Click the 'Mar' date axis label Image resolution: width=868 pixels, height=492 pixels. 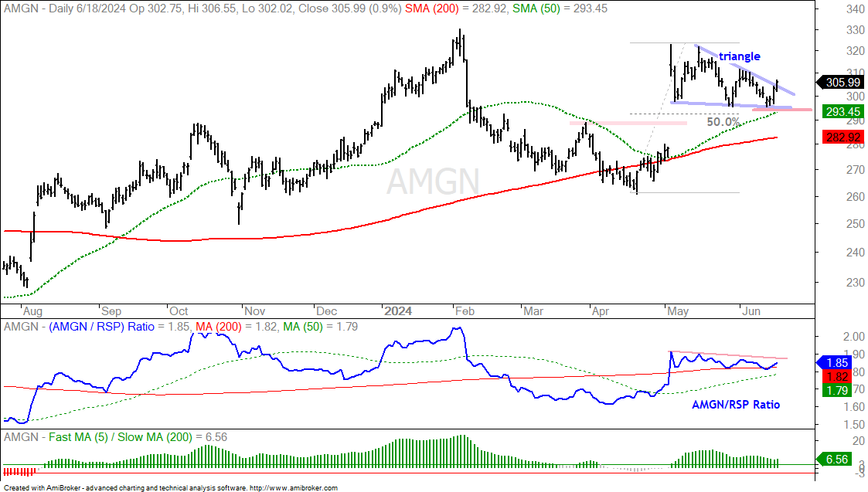coord(533,311)
